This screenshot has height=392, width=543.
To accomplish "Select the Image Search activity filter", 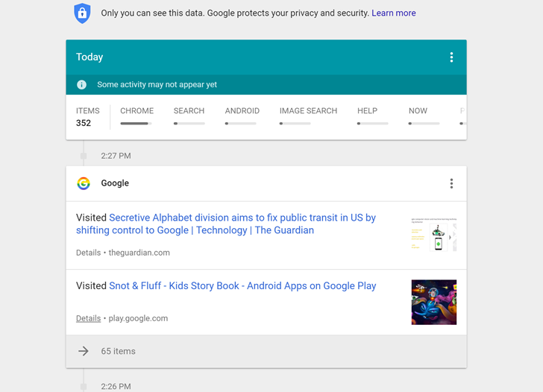I will 308,116.
